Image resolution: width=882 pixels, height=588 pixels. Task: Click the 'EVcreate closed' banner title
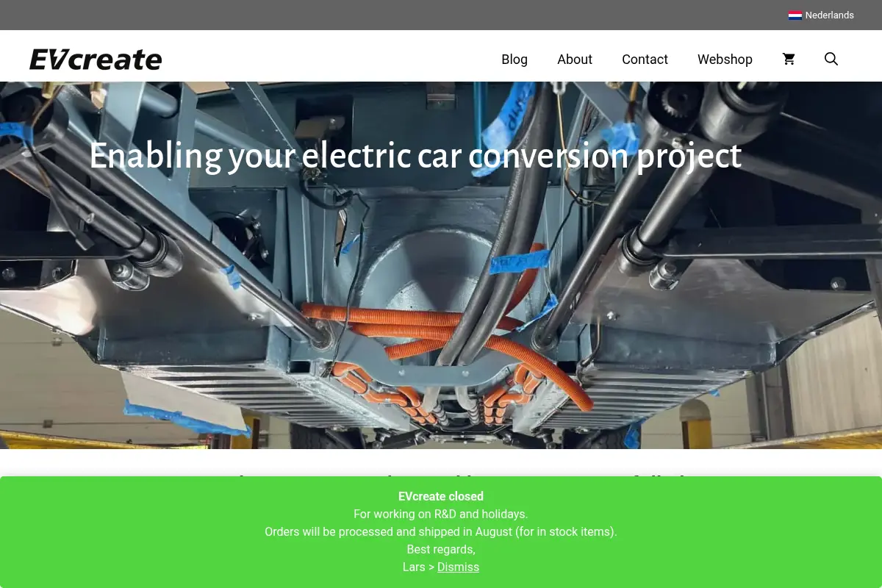click(441, 496)
